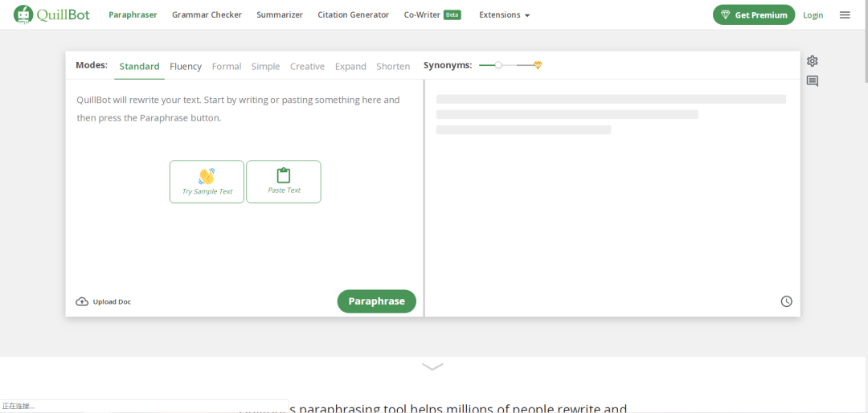The height and width of the screenshot is (413, 868).
Task: Click the Try Sample Text button
Action: click(x=207, y=182)
